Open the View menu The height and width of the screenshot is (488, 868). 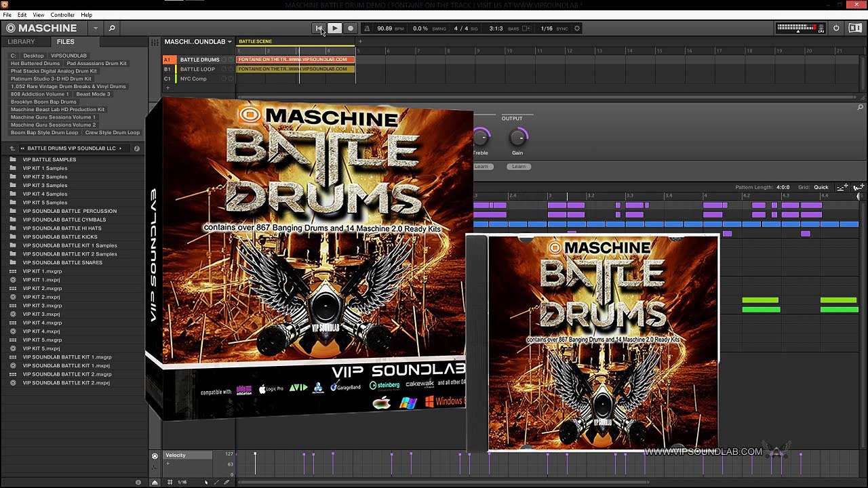(39, 15)
